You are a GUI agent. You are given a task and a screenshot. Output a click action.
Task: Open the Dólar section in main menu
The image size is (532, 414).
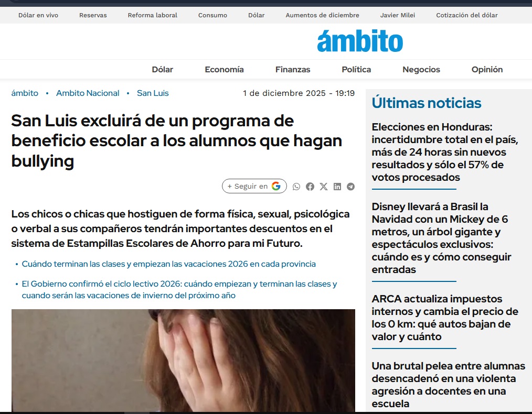[162, 69]
